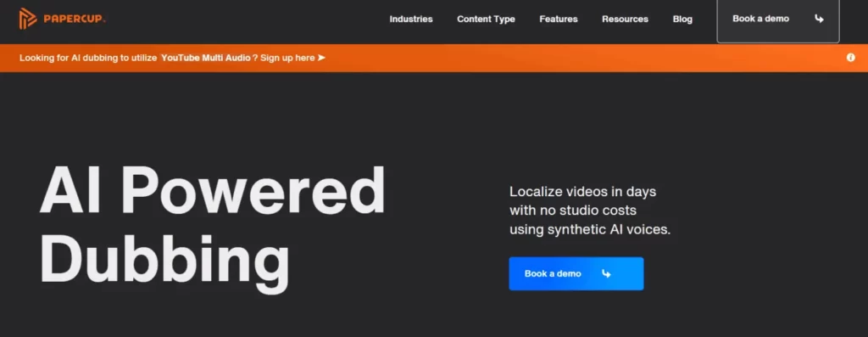Open the YouTube Multi Audio link
868x337 pixels.
click(x=206, y=58)
